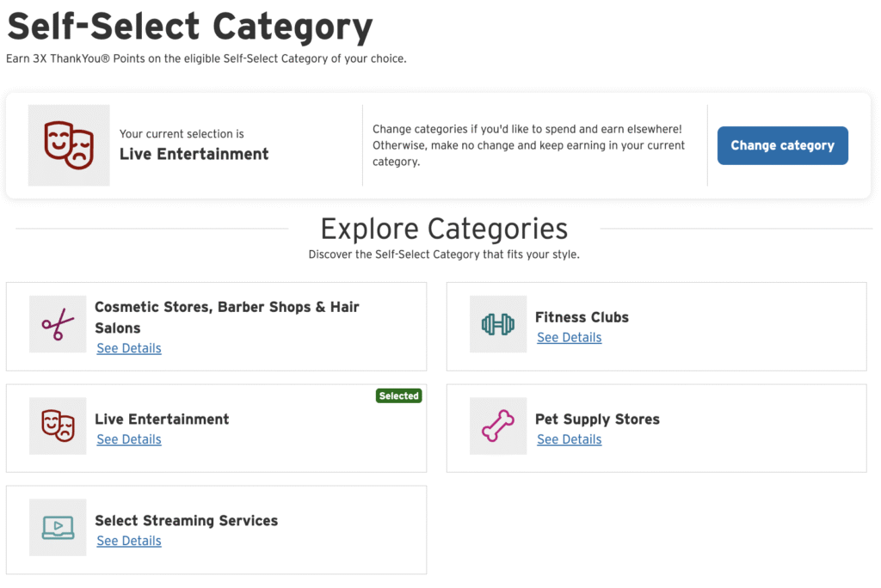Open See Details under Cosmetic Stores
881x588 pixels.
click(x=129, y=348)
